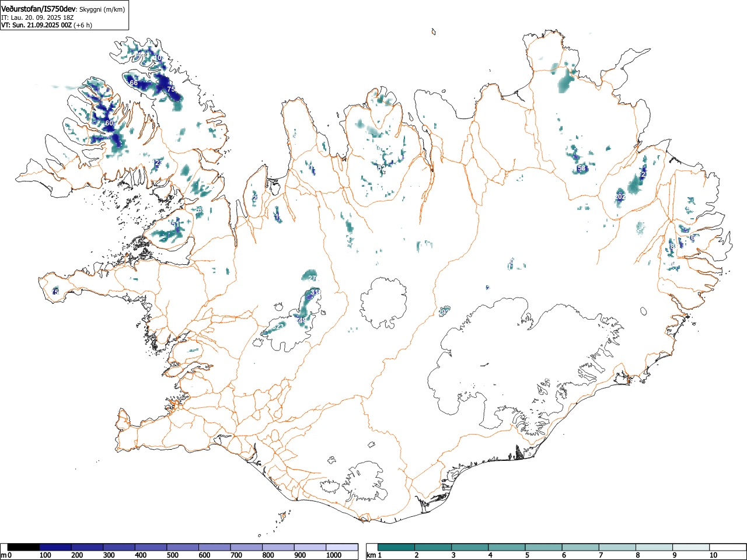747x560 pixels.
Task: Click the '66' visibility value in Westfjords
Action: pos(134,83)
